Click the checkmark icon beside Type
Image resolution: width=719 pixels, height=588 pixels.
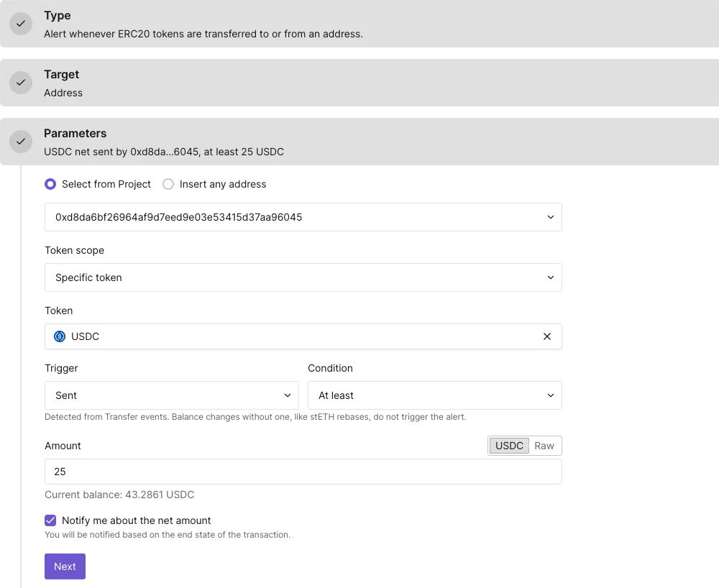pos(21,24)
